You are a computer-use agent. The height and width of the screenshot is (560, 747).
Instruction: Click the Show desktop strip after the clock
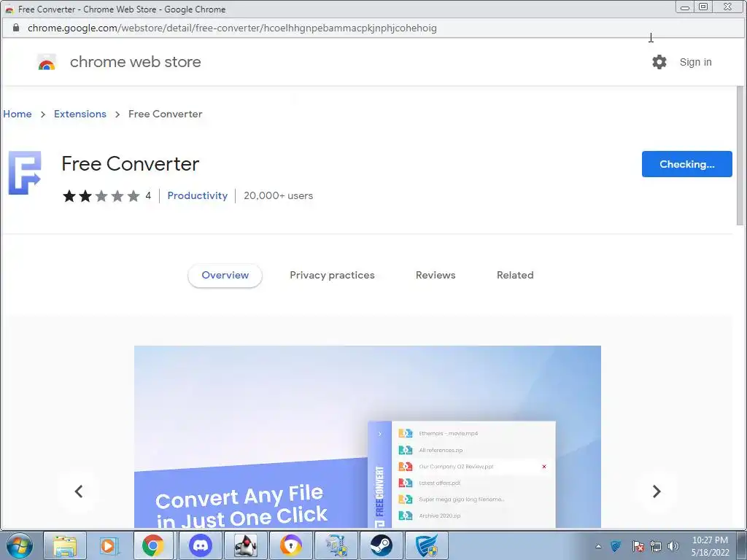(741, 545)
